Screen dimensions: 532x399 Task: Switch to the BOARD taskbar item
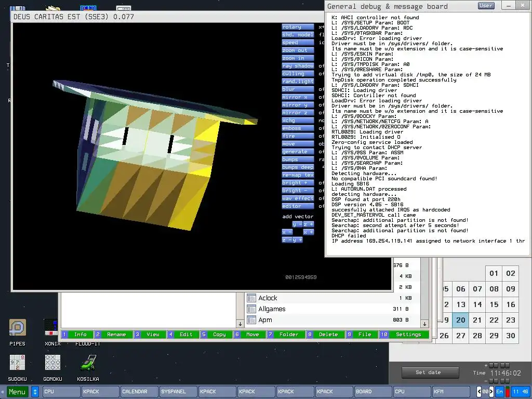(x=373, y=392)
